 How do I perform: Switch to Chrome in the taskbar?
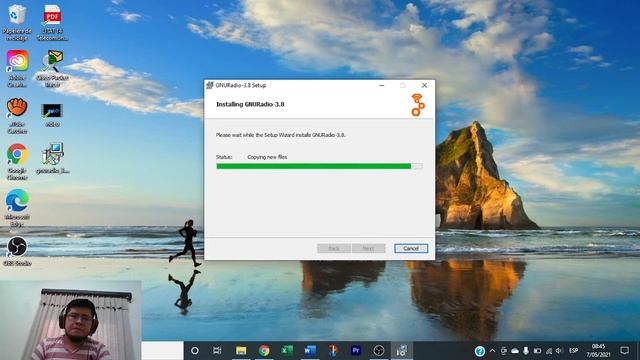tap(264, 351)
